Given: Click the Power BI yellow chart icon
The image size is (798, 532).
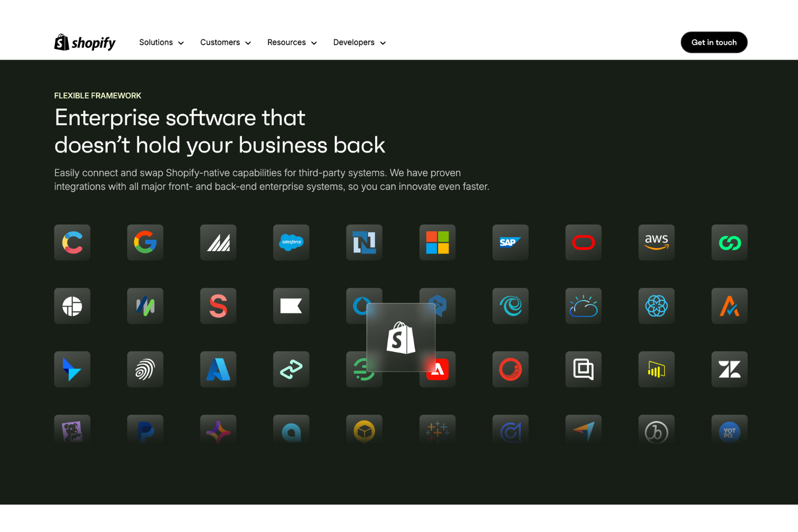Looking at the screenshot, I should tap(656, 370).
